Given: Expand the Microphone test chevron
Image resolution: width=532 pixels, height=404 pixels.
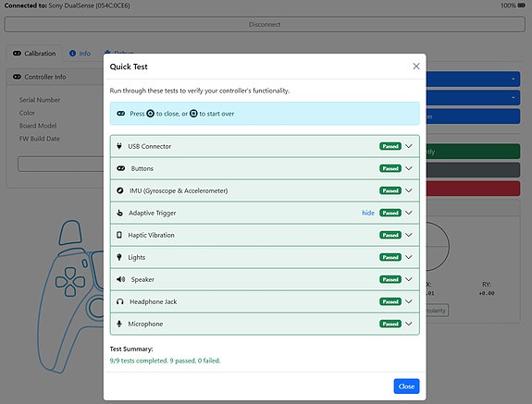Looking at the screenshot, I should tap(409, 324).
